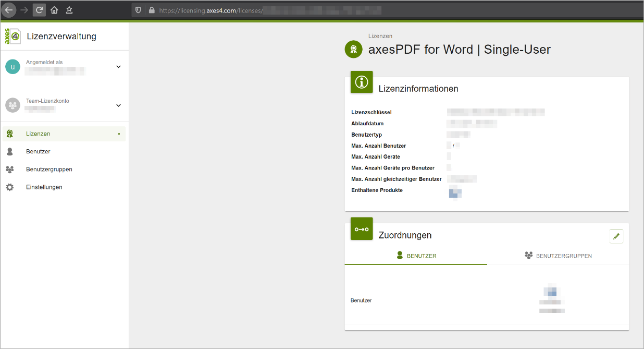Click the Lizenzinformationen card heading
This screenshot has width=644, height=349.
coord(418,89)
